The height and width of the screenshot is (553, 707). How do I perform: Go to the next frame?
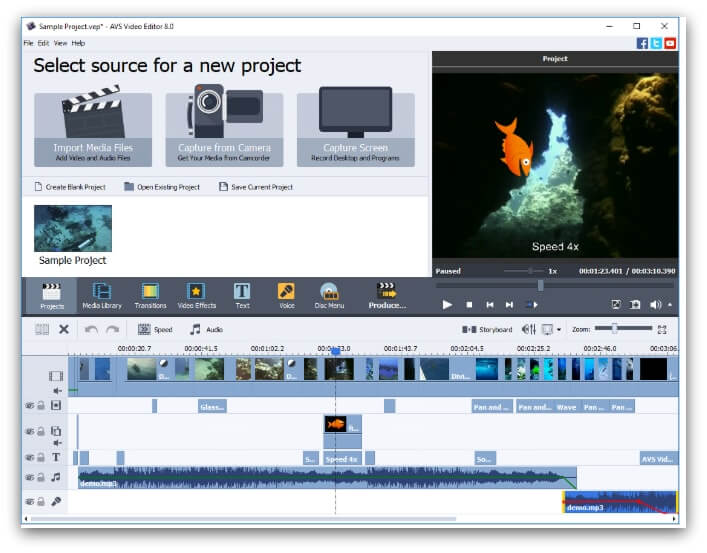510,305
